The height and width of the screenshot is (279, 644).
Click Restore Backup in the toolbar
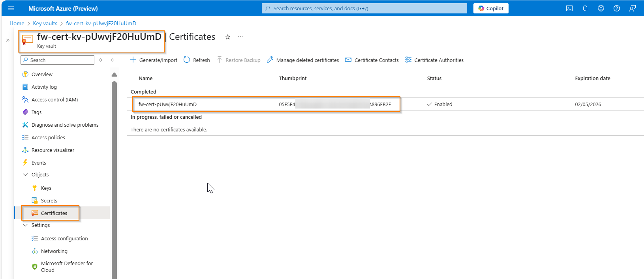coord(238,60)
